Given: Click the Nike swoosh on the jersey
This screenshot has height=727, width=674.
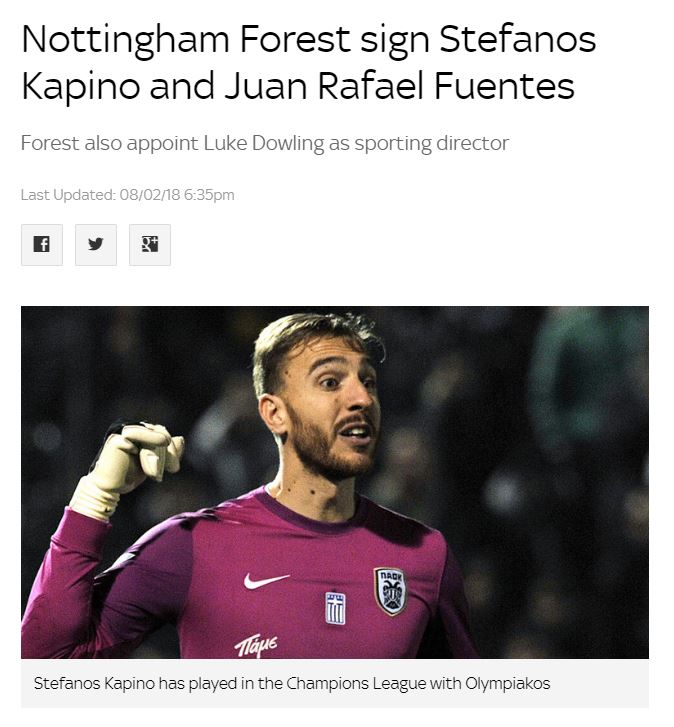Looking at the screenshot, I should [266, 580].
